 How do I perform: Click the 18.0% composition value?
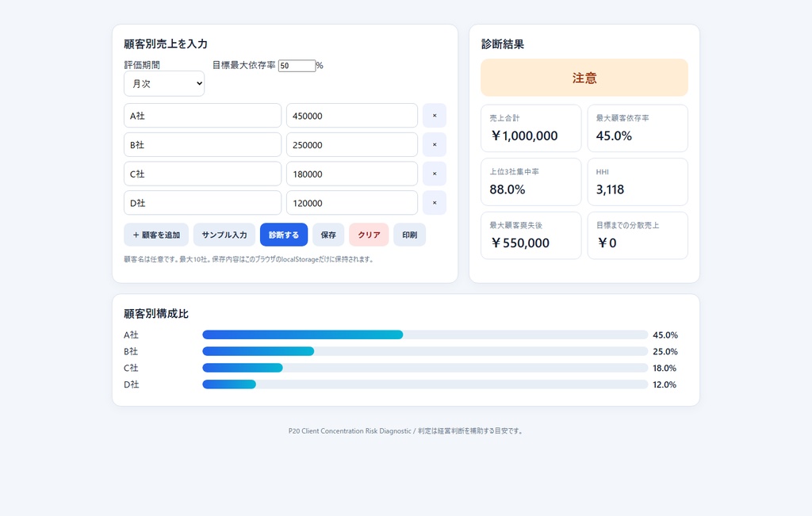click(x=665, y=369)
